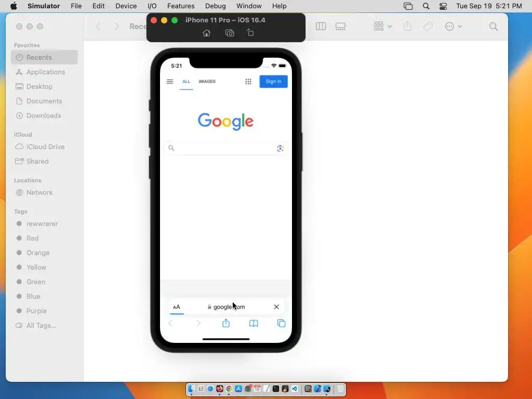This screenshot has width=532, height=399.
Task: Open the I/O menu
Action: [152, 6]
